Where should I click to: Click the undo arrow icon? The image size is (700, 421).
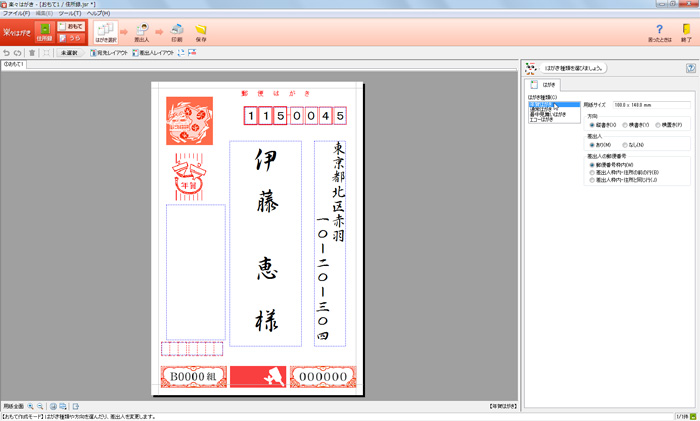[x=7, y=53]
